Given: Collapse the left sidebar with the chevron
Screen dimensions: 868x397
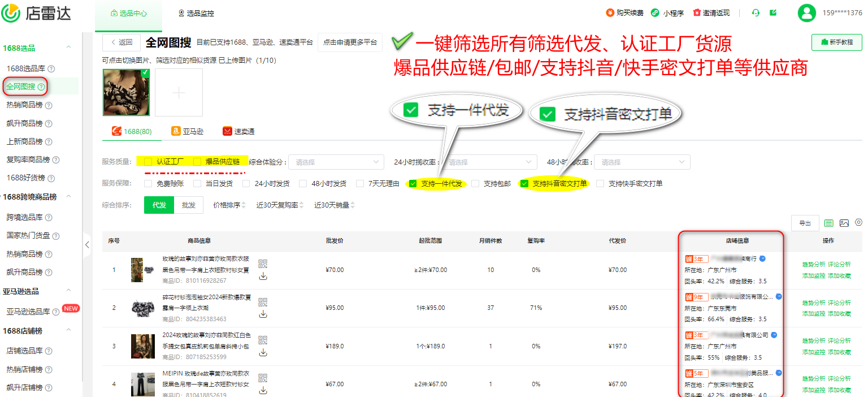Looking at the screenshot, I should click(x=88, y=244).
